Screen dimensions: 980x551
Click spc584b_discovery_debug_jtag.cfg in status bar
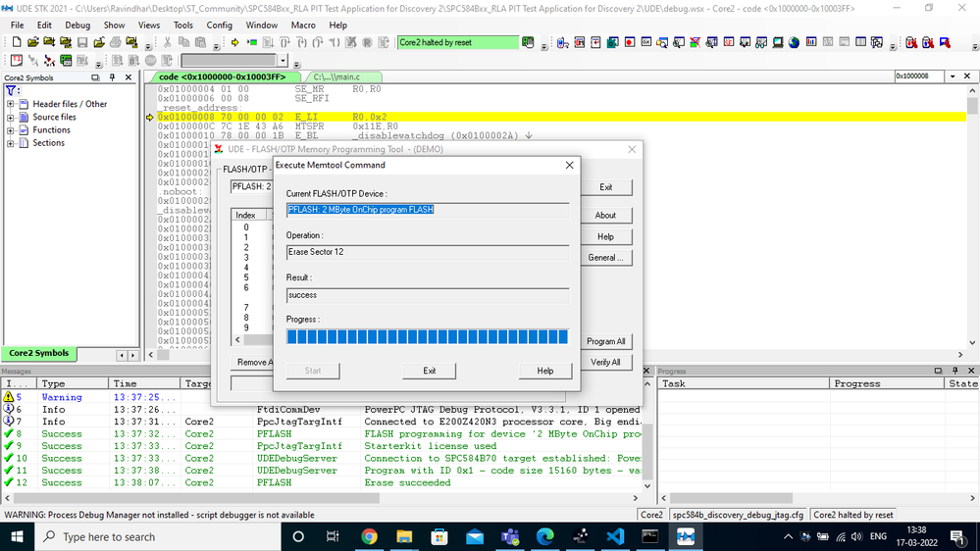pos(738,515)
